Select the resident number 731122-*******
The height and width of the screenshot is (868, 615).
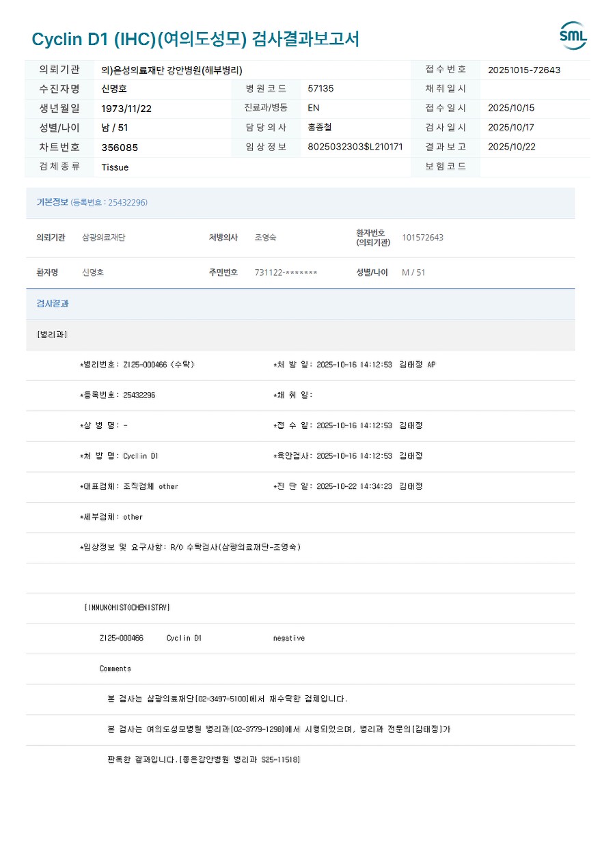pyautogui.click(x=286, y=272)
